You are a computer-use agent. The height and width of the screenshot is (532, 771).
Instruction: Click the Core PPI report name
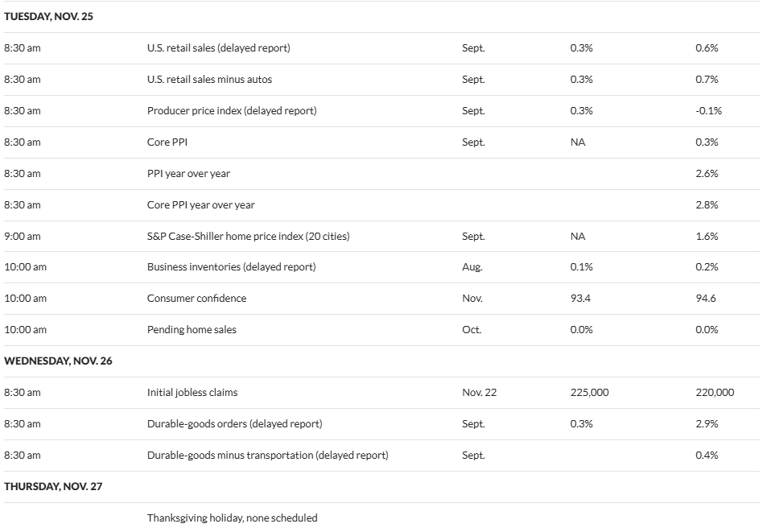pyautogui.click(x=166, y=142)
